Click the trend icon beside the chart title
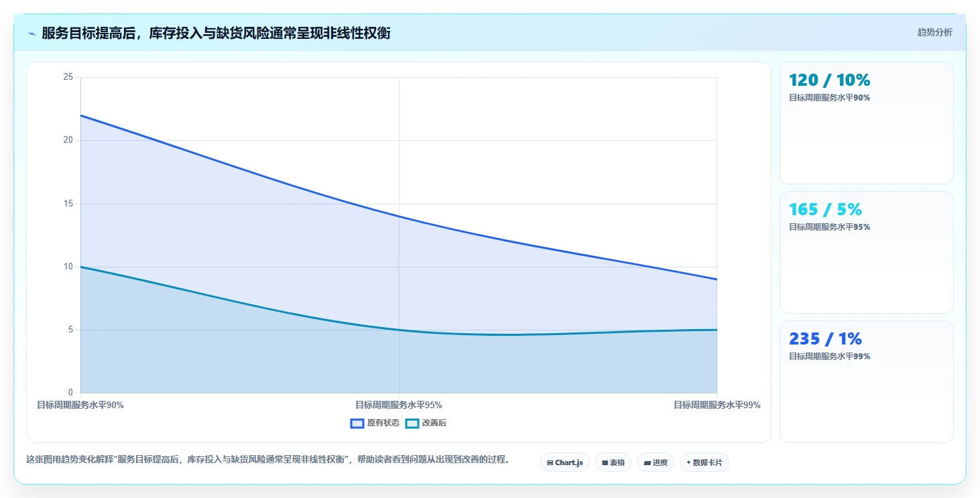 click(32, 34)
